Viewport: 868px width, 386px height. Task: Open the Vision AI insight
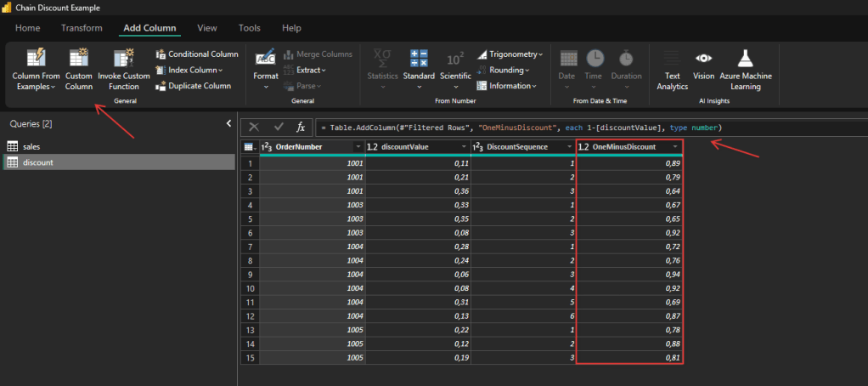[x=703, y=65]
